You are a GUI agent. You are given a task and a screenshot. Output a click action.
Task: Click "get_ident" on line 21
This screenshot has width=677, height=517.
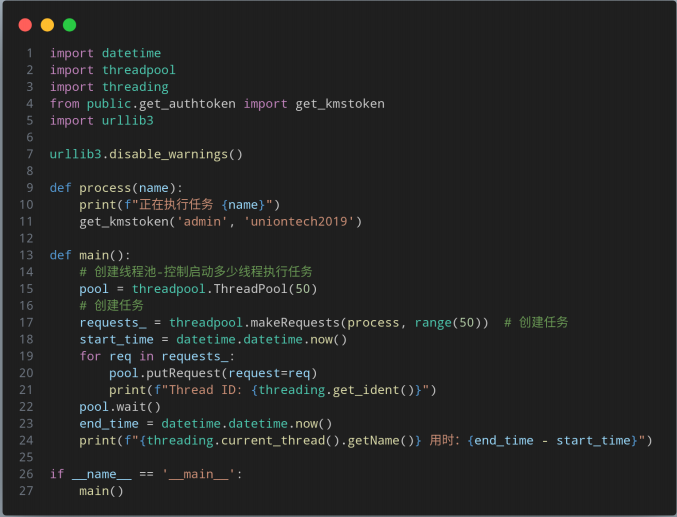point(366,390)
